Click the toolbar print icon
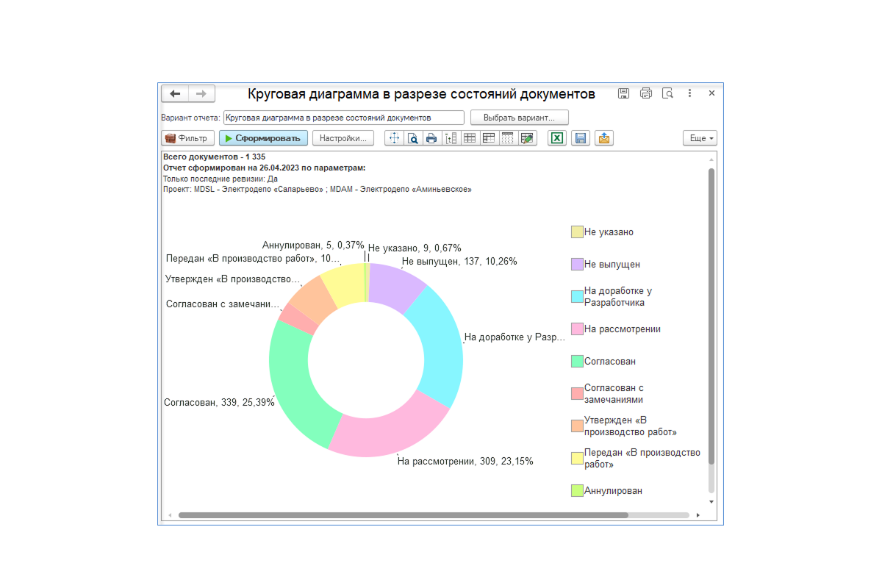 tap(431, 138)
